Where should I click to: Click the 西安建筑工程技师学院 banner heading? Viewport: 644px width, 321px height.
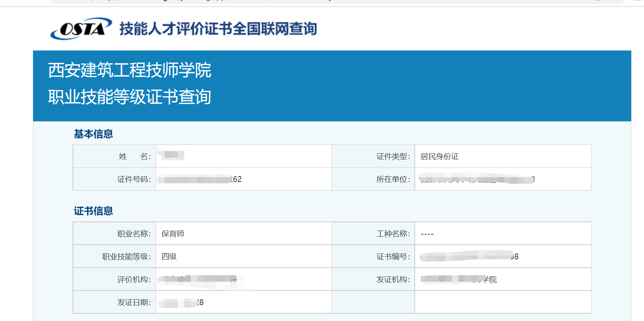(129, 70)
